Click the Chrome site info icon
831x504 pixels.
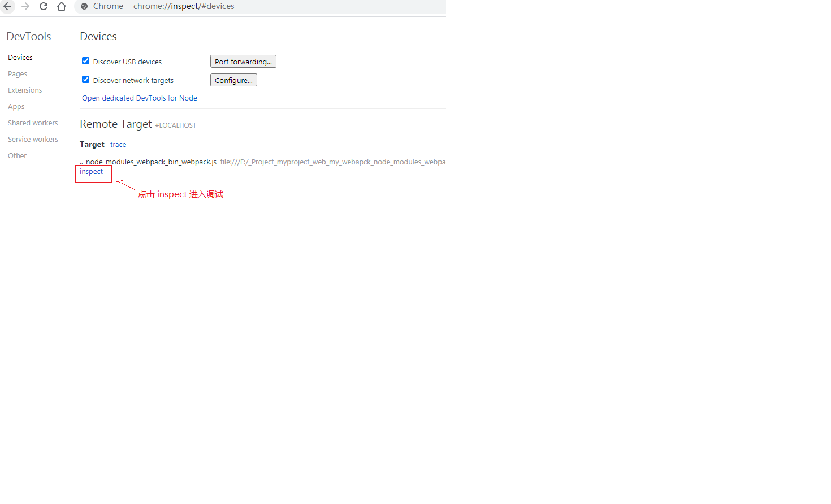pos(84,6)
